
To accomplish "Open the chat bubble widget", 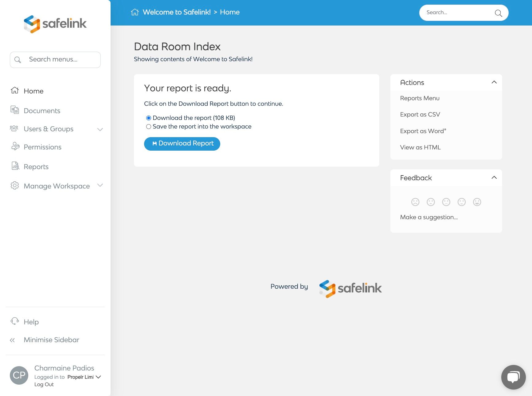I will click(513, 377).
